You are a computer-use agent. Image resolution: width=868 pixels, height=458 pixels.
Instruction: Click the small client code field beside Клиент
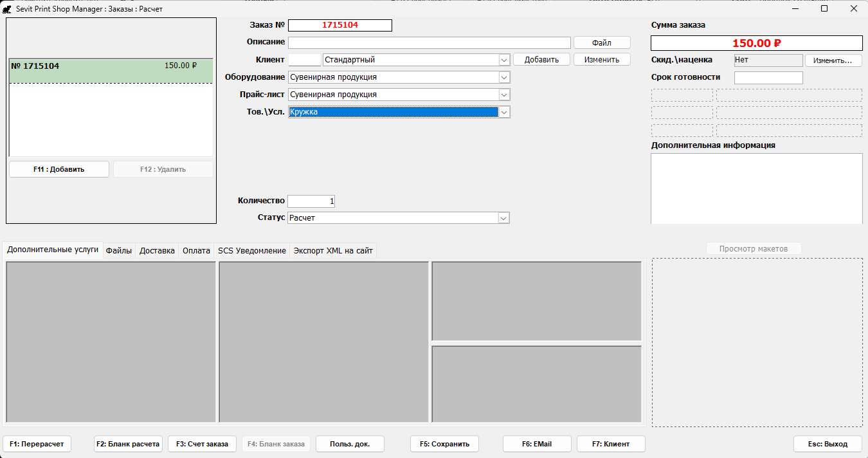tap(304, 60)
